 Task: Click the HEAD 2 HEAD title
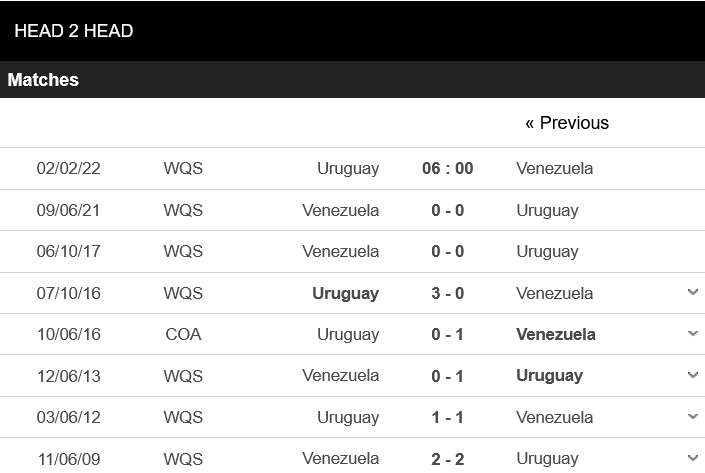tap(73, 31)
